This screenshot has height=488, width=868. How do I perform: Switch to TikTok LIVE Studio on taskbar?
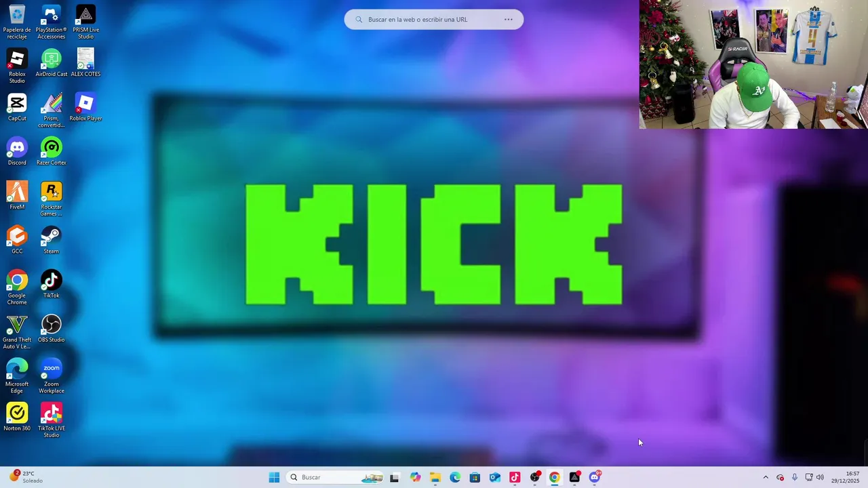(x=515, y=477)
